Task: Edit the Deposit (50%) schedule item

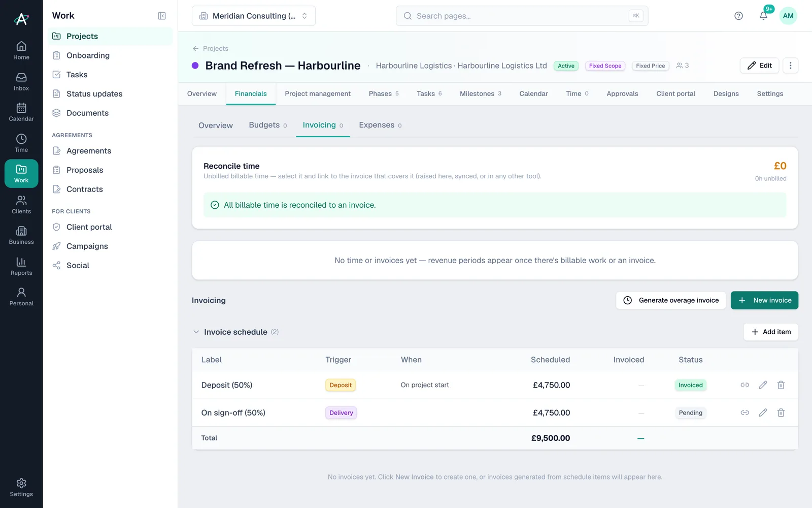Action: 763,385
